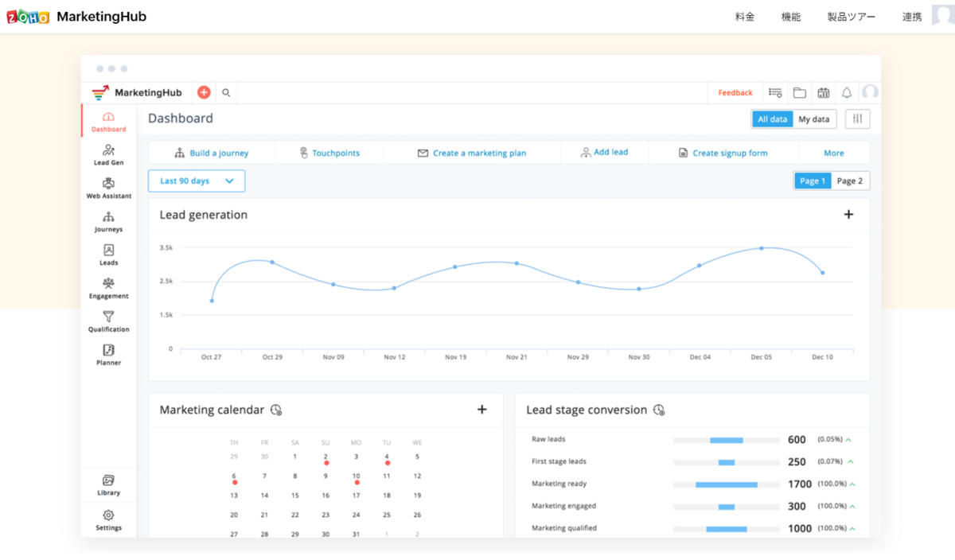
Task: Open the search magnifier icon
Action: tap(226, 93)
